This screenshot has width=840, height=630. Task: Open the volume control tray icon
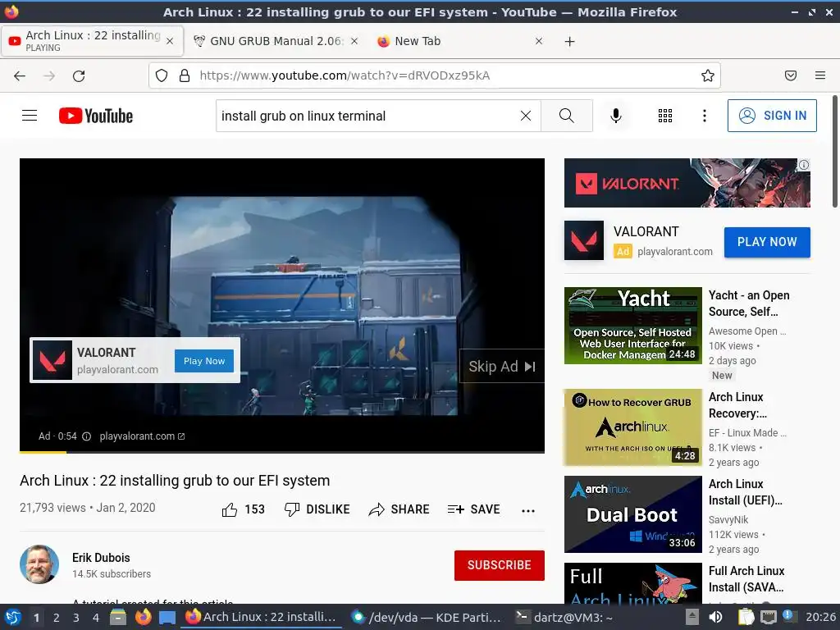pos(715,617)
